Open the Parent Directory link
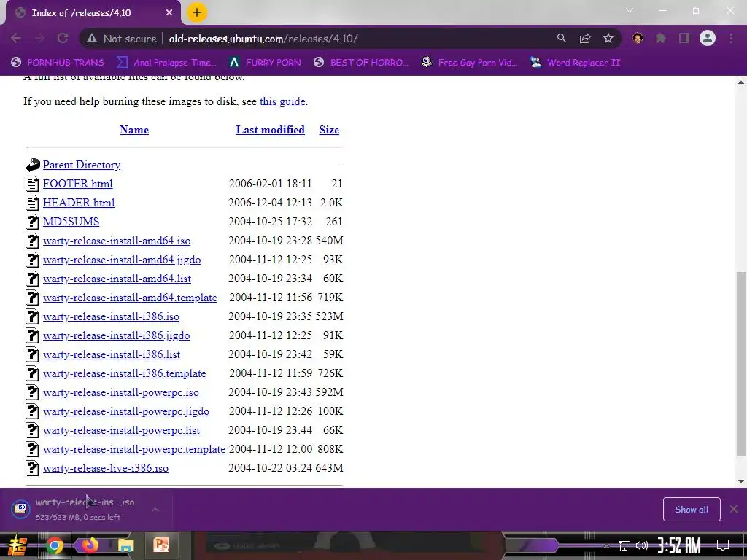Image resolution: width=747 pixels, height=560 pixels. tap(82, 165)
